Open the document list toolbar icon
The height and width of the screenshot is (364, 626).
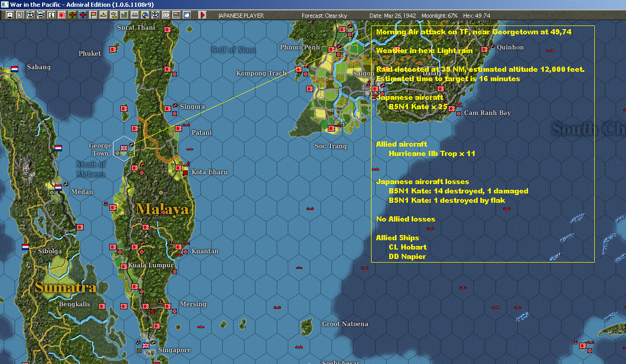(20, 15)
